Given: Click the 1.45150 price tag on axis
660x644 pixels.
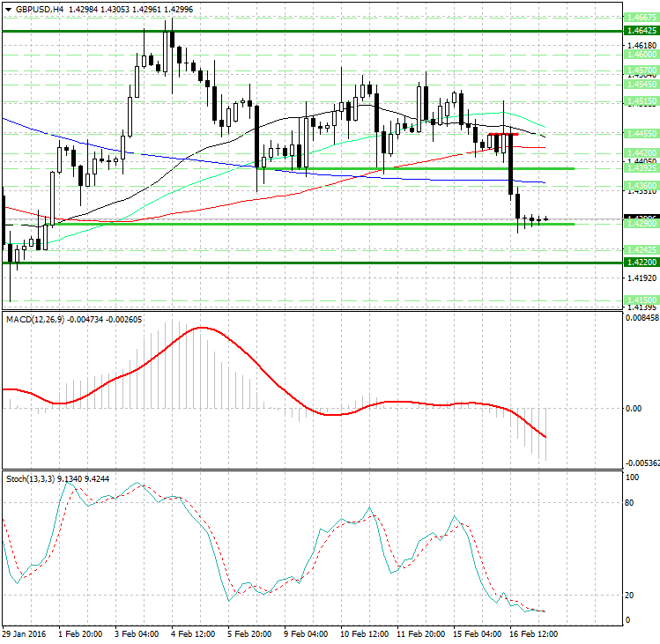Looking at the screenshot, I should (641, 102).
